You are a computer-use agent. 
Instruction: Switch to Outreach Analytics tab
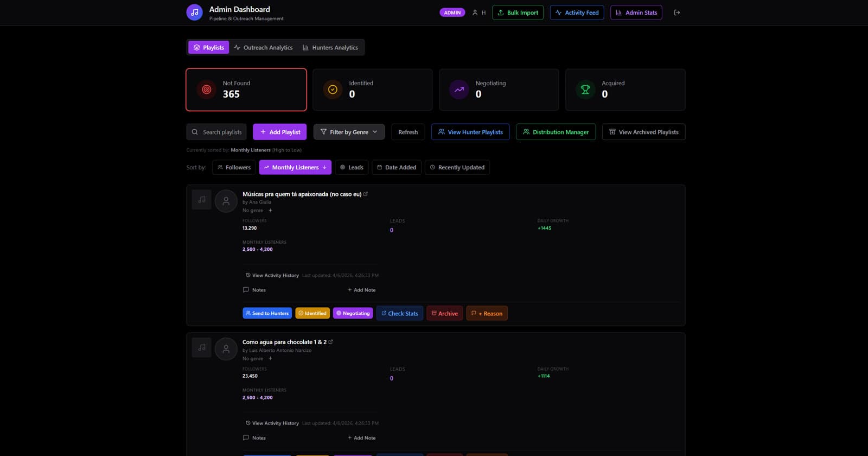pyautogui.click(x=263, y=47)
